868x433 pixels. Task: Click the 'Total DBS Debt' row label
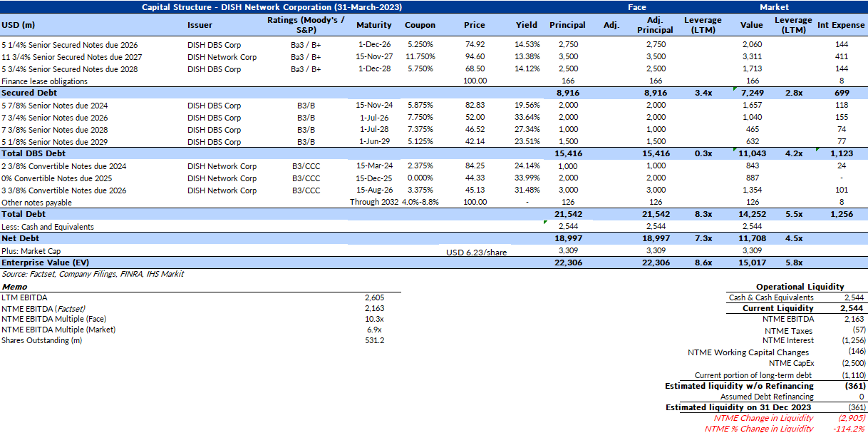pyautogui.click(x=33, y=153)
